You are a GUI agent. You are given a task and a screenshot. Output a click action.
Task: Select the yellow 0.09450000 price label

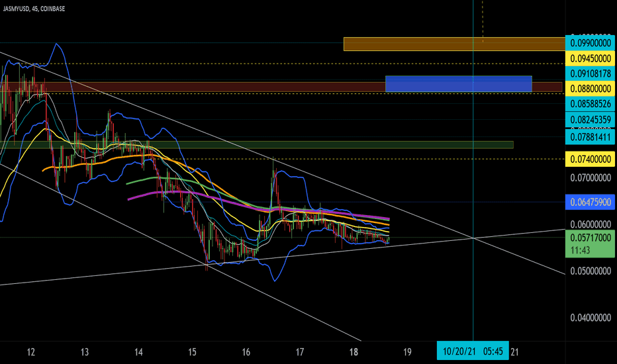click(x=591, y=58)
